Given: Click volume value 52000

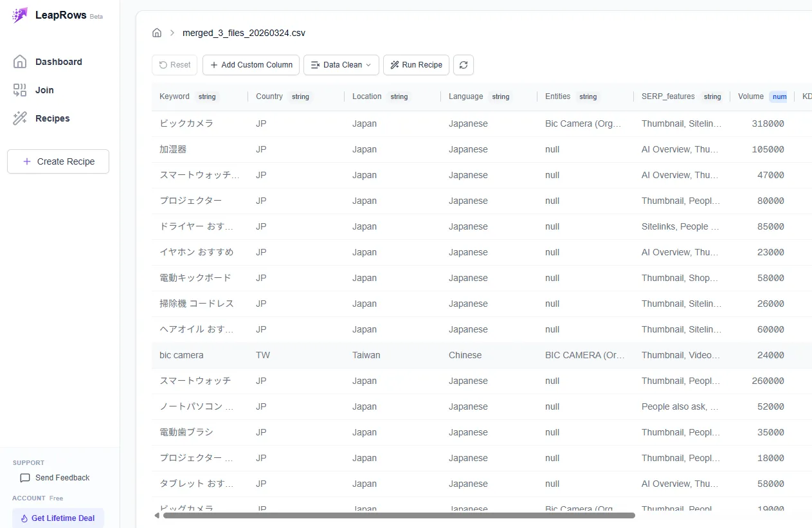Looking at the screenshot, I should click(771, 406).
